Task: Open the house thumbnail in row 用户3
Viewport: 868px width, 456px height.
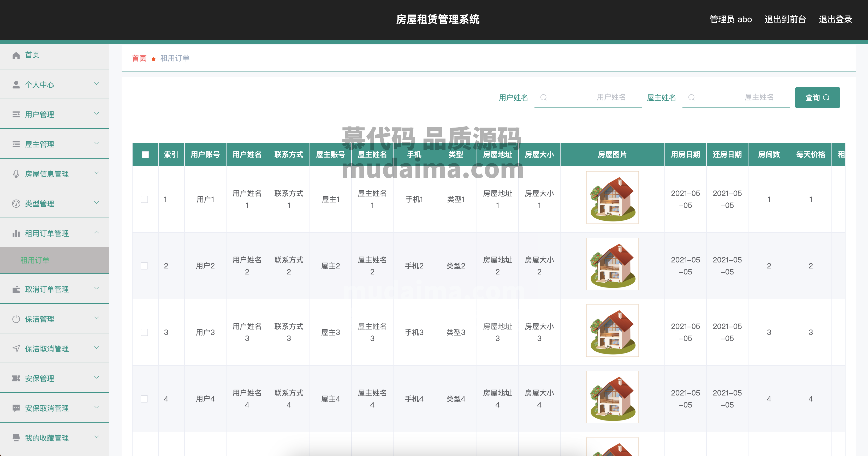Action: tap(612, 331)
